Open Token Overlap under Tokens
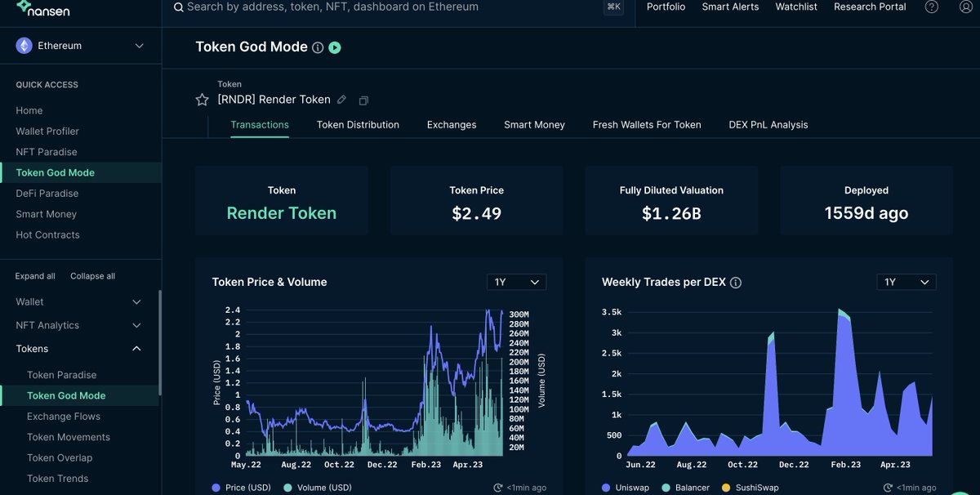980x495 pixels. [60, 457]
